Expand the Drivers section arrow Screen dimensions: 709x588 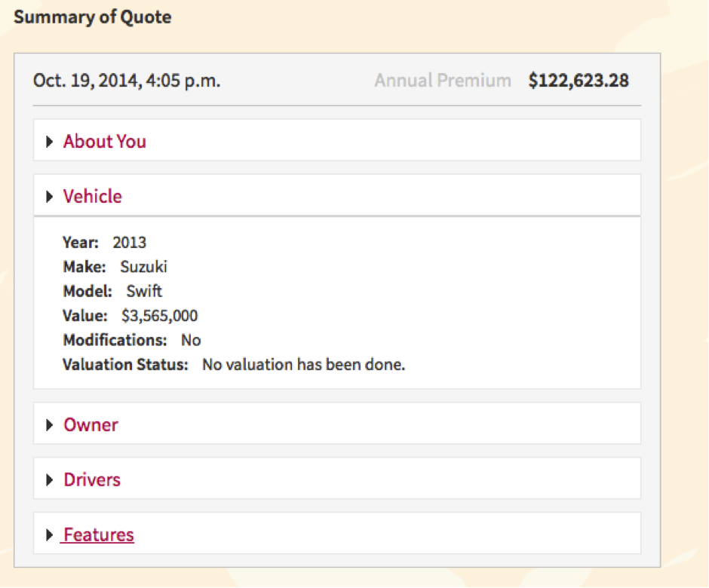tap(50, 480)
